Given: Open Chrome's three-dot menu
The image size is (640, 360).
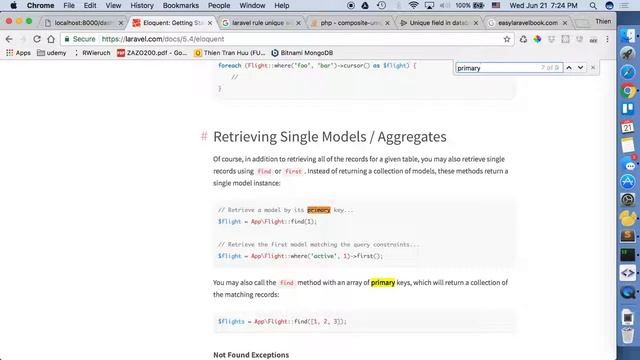Looking at the screenshot, I should click(607, 39).
